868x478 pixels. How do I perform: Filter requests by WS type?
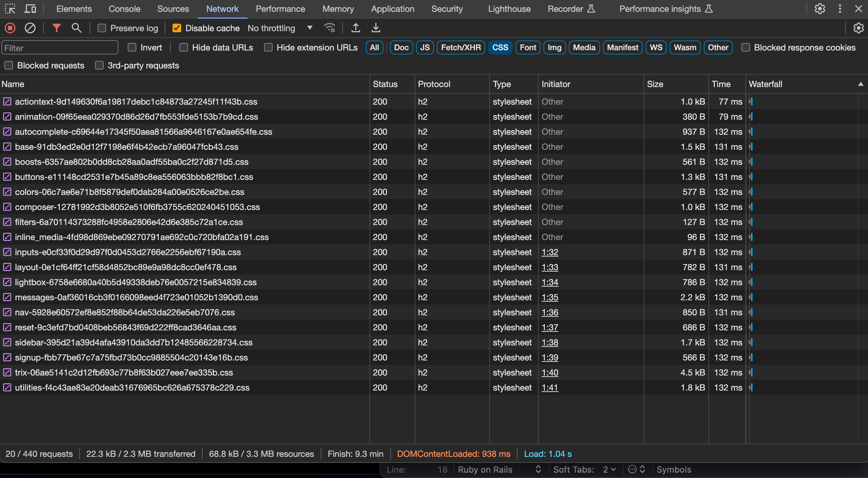tap(656, 47)
